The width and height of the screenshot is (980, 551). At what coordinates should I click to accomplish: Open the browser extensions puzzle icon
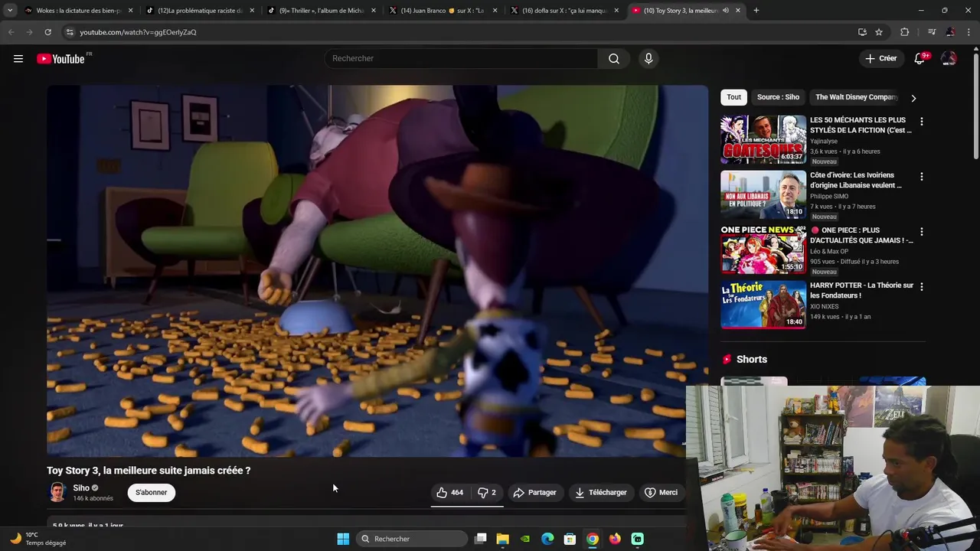[x=905, y=32]
